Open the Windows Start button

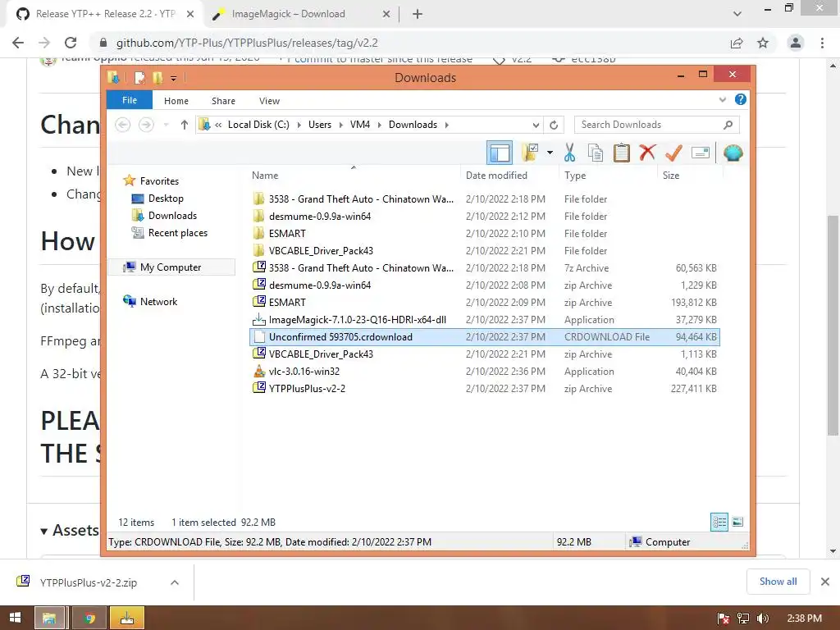15,618
